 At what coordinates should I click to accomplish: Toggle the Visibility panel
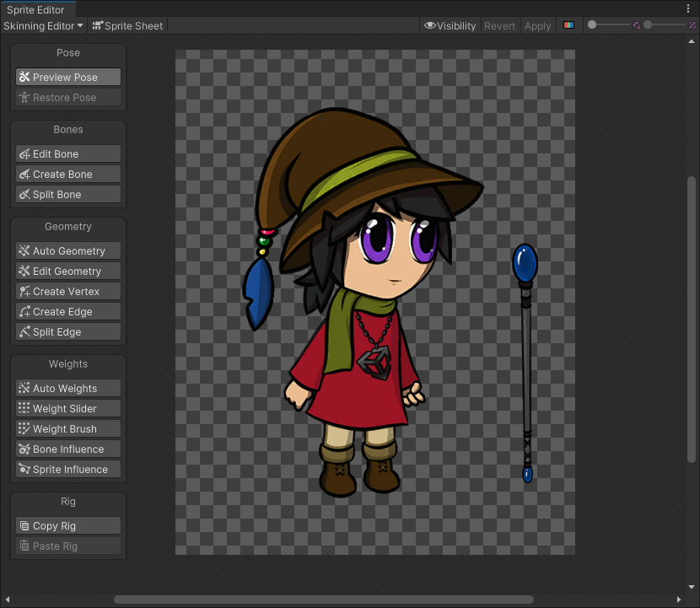(x=450, y=26)
